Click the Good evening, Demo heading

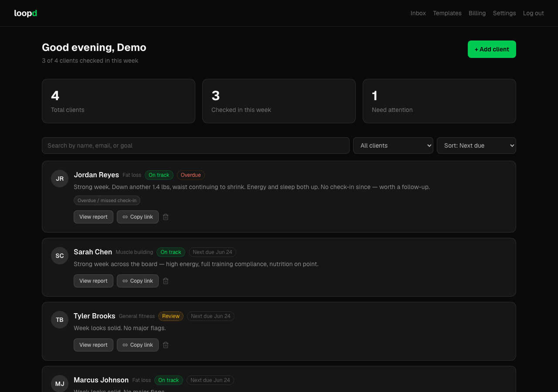(94, 47)
